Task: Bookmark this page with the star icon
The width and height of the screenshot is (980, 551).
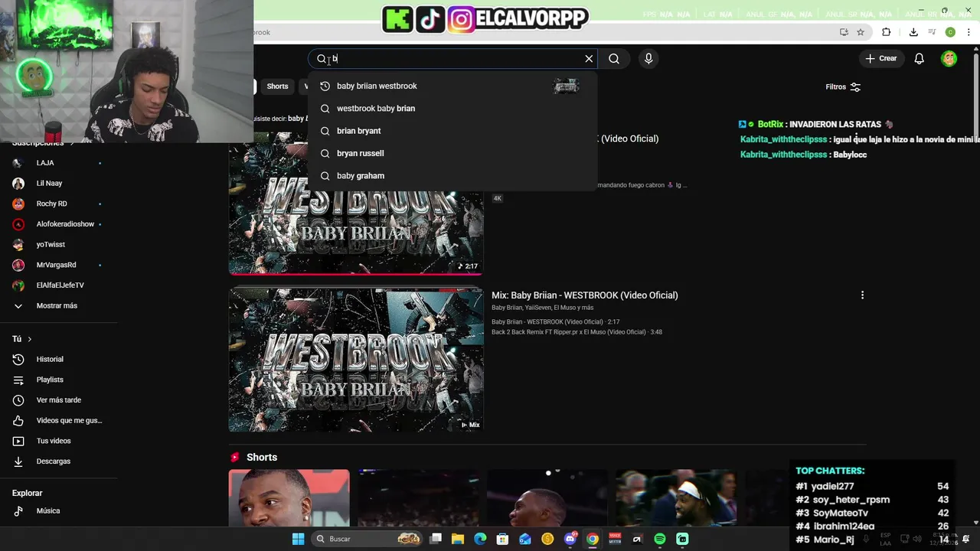Action: pos(861,32)
